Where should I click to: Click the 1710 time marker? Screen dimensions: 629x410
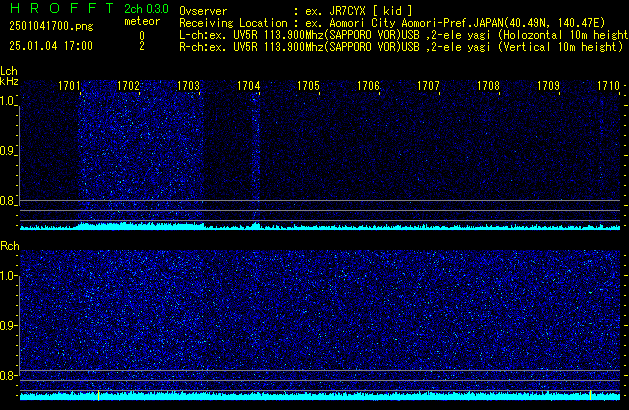pos(609,86)
